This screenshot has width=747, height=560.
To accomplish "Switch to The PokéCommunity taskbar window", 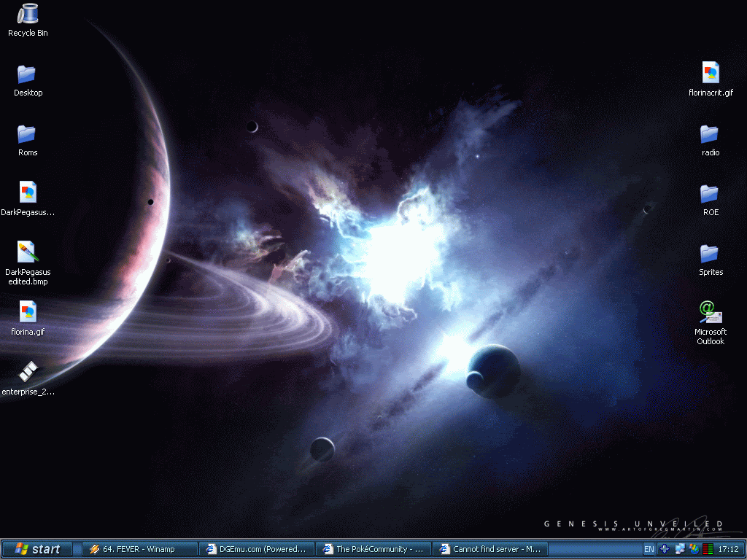I will 374,549.
